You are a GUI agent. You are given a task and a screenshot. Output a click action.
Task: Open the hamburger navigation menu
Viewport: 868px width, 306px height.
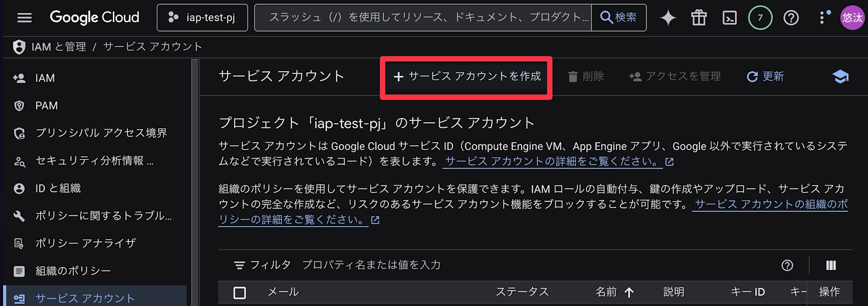(x=24, y=18)
